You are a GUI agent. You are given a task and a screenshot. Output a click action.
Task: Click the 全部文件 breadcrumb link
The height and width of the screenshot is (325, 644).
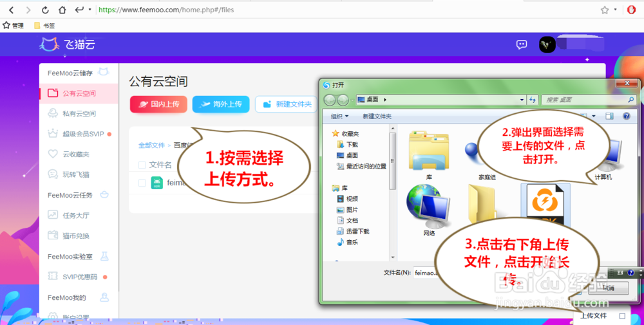point(151,145)
